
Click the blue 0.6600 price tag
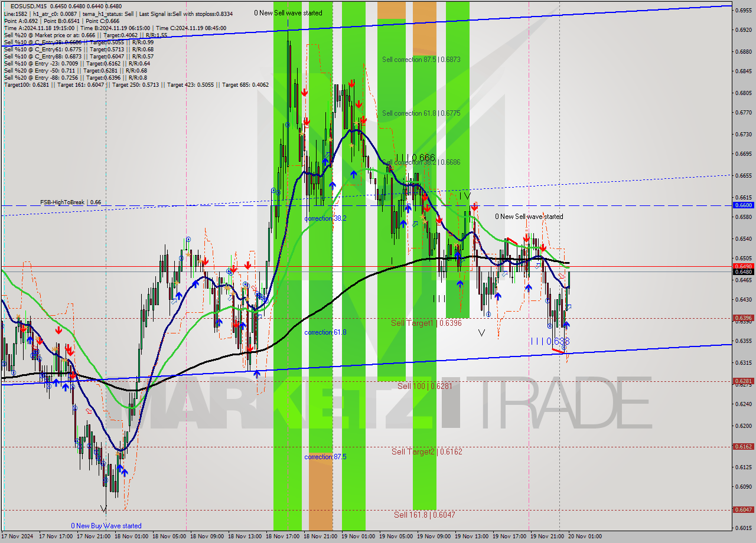[743, 205]
